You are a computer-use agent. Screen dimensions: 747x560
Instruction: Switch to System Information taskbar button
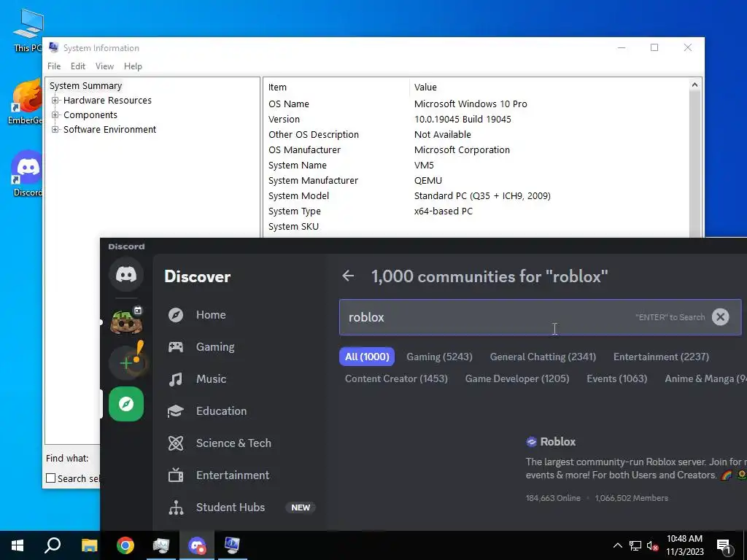[x=232, y=545]
